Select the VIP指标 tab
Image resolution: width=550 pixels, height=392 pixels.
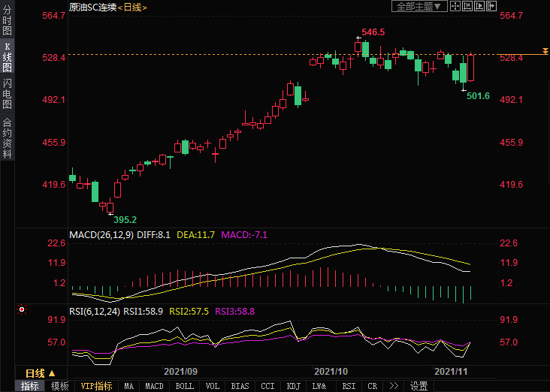pos(96,386)
